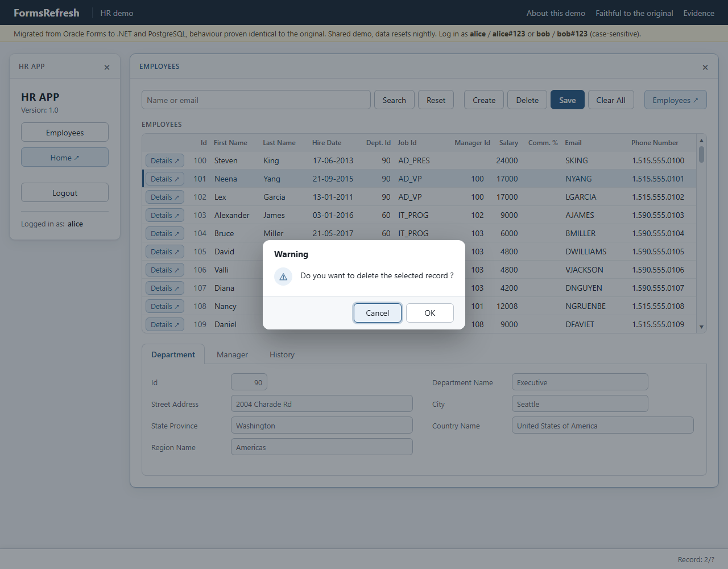Open Home from the HR APP sidebar
The height and width of the screenshot is (569, 728).
[x=65, y=158]
